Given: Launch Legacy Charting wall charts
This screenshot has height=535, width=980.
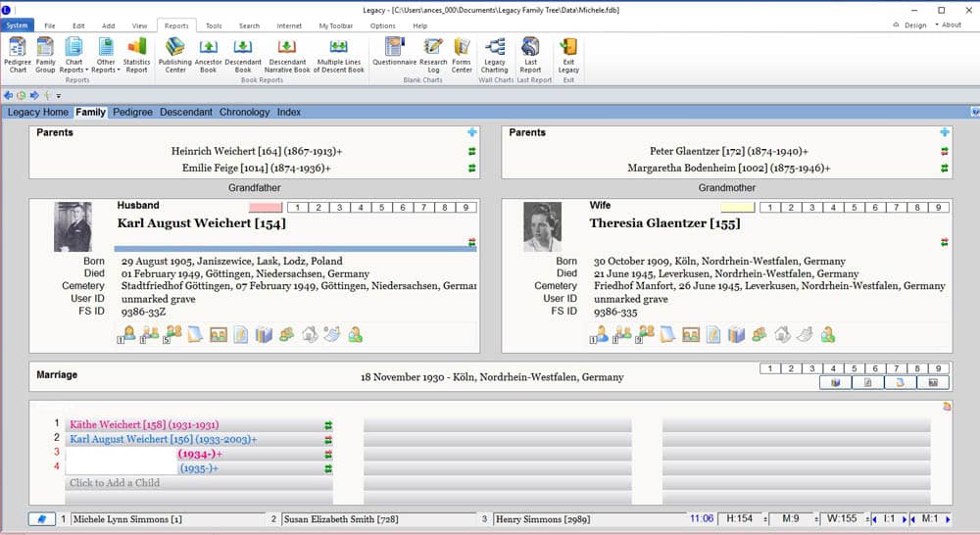Looking at the screenshot, I should (494, 55).
